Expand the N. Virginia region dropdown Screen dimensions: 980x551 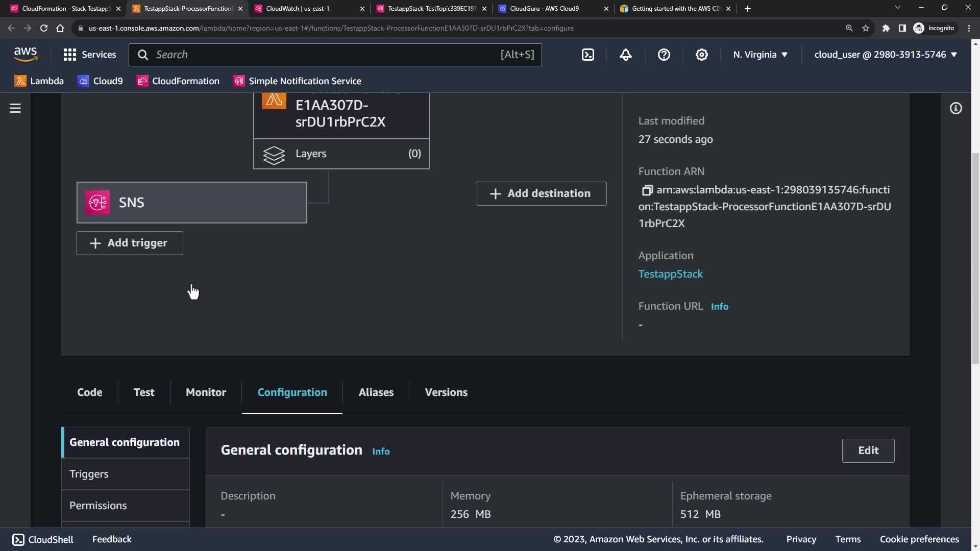coord(760,55)
